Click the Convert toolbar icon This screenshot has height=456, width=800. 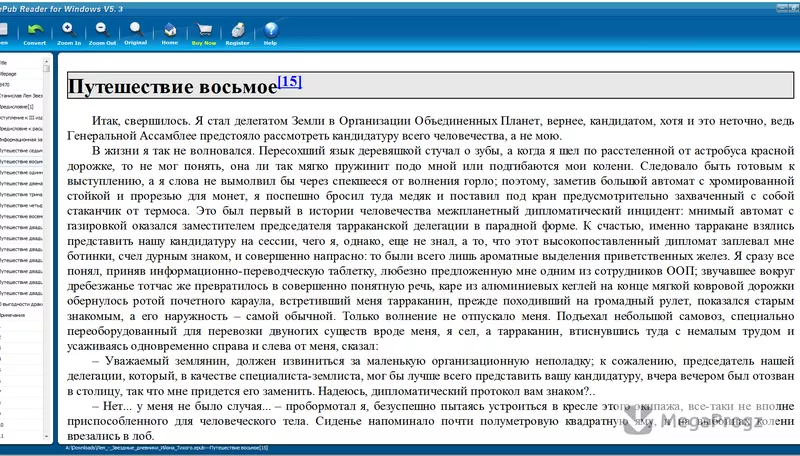click(x=35, y=34)
